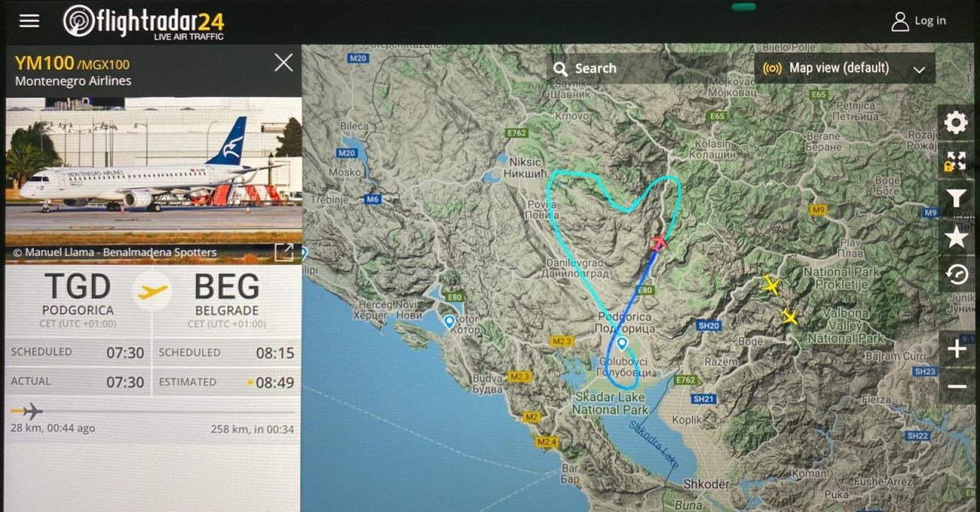Click the Kotor airport pin marker
The height and width of the screenshot is (512, 980).
pyautogui.click(x=449, y=322)
